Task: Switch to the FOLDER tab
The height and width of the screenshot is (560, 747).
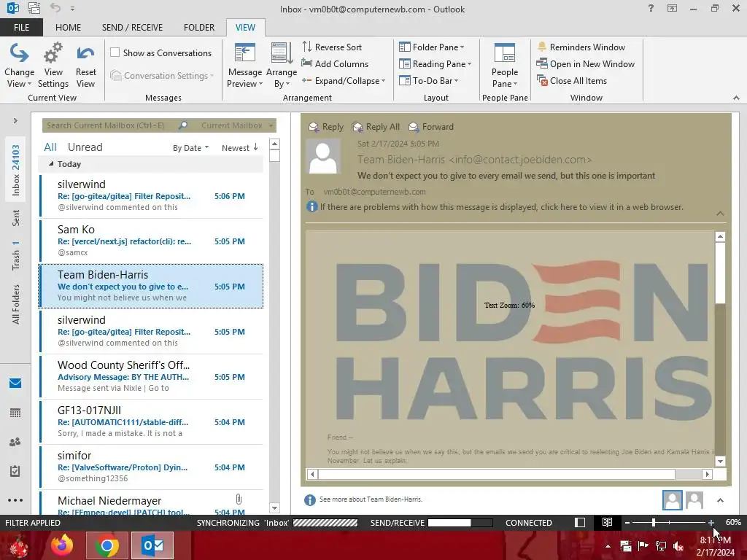Action: [x=198, y=28]
